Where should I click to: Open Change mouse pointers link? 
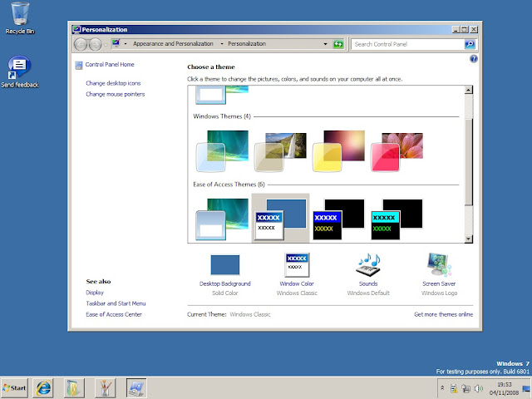click(x=115, y=94)
